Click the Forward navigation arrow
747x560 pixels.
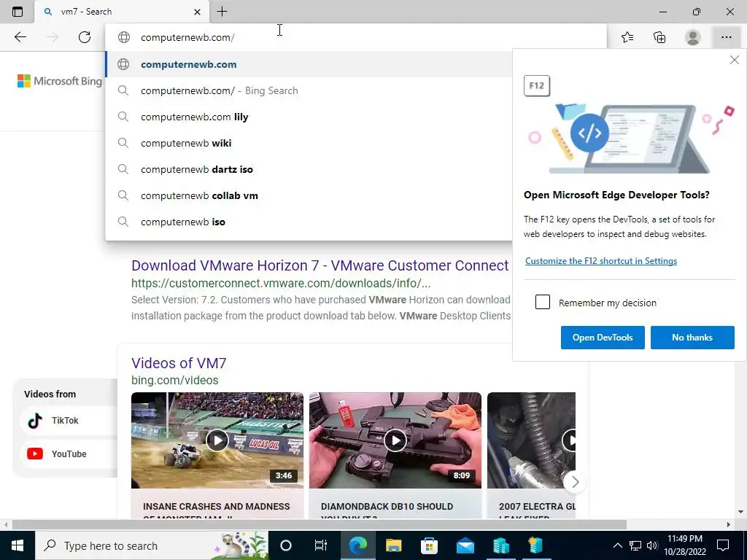tap(53, 37)
